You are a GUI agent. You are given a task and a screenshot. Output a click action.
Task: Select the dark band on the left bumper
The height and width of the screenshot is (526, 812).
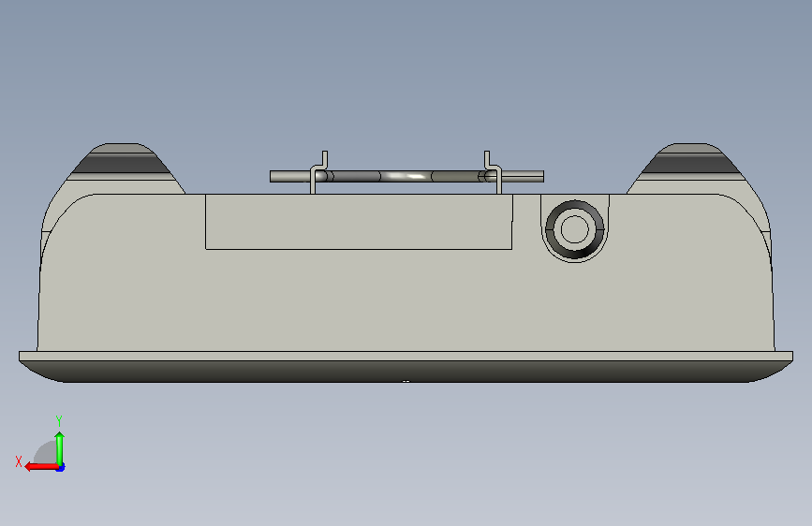122,164
